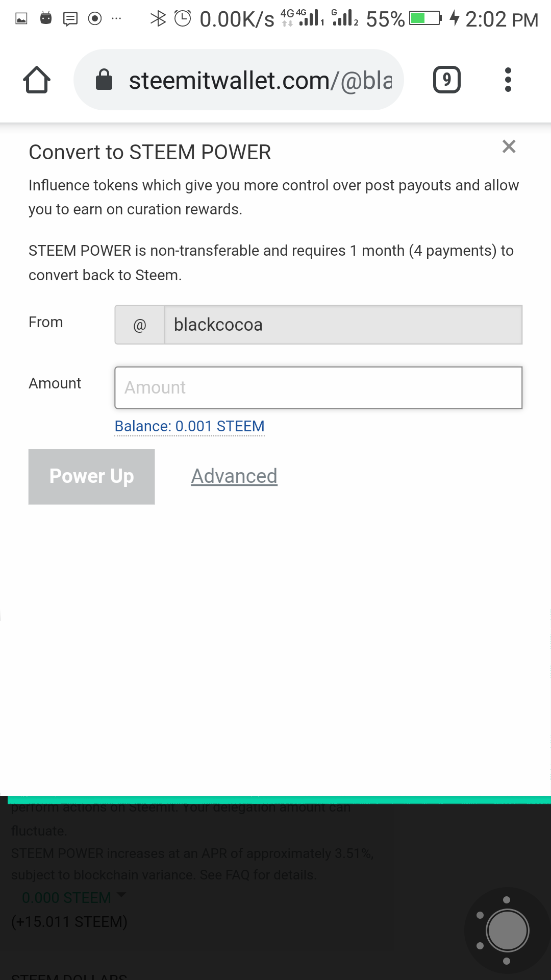Tap the battery indicator icon
The image size is (551, 980).
[x=425, y=19]
